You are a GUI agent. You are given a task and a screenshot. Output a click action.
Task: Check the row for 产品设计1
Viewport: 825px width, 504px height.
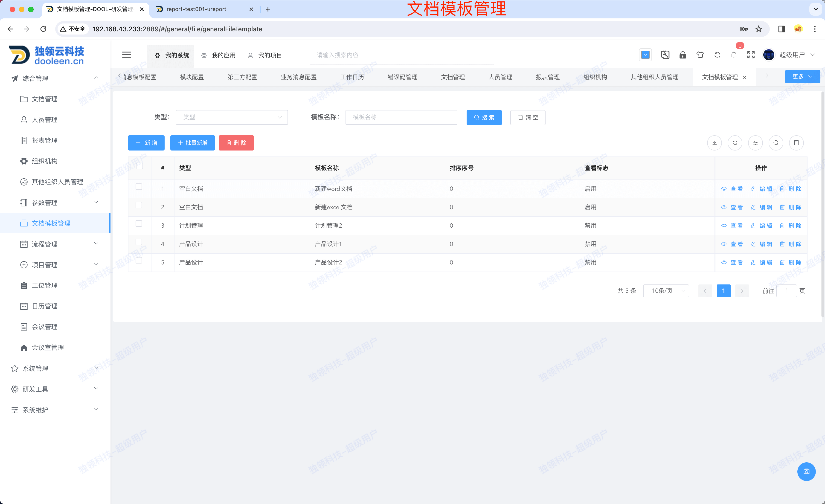139,242
